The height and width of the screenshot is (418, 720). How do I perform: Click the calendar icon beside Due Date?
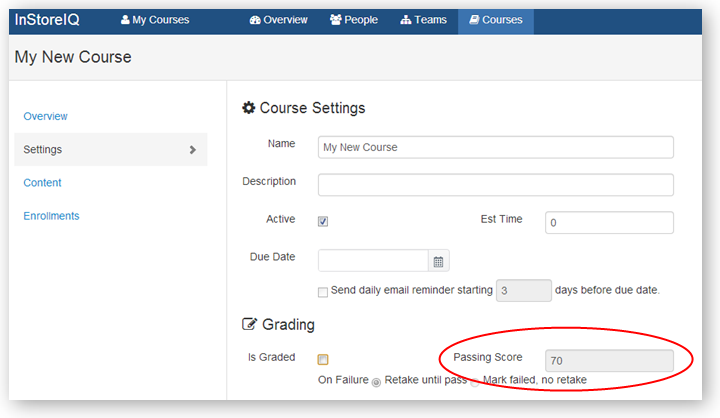438,262
